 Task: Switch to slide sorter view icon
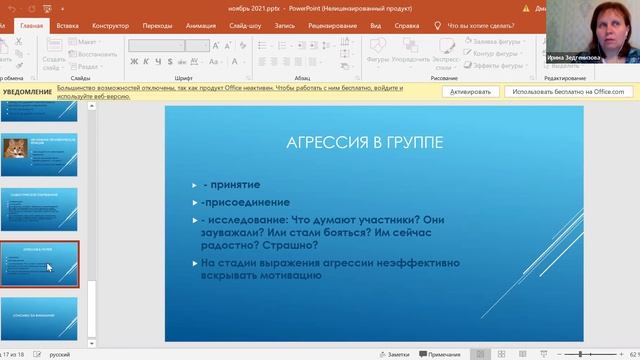coord(501,354)
